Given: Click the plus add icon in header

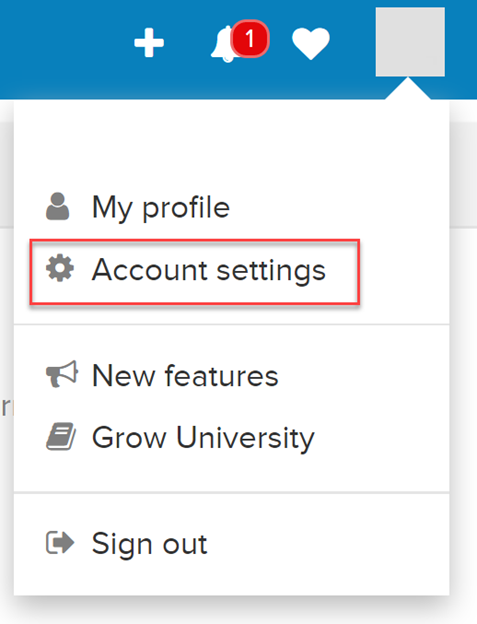Looking at the screenshot, I should pyautogui.click(x=149, y=43).
